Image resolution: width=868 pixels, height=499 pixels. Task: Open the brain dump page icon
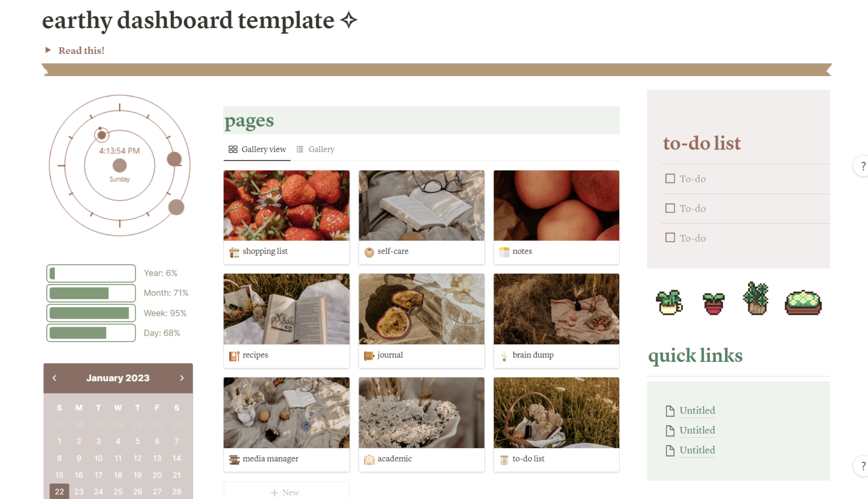coord(504,355)
